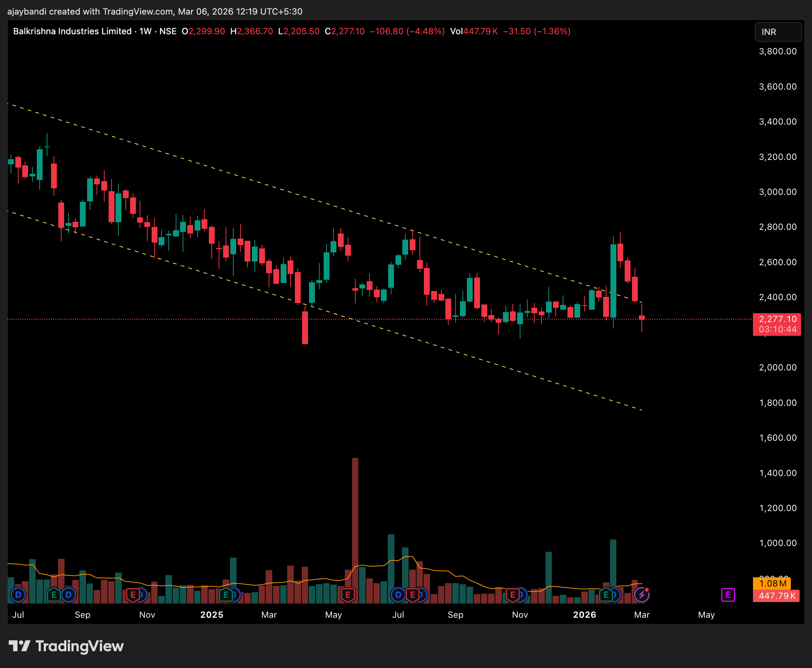Click the −106.80 (−4.48%) change text
This screenshot has width=812, height=668.
[407, 31]
